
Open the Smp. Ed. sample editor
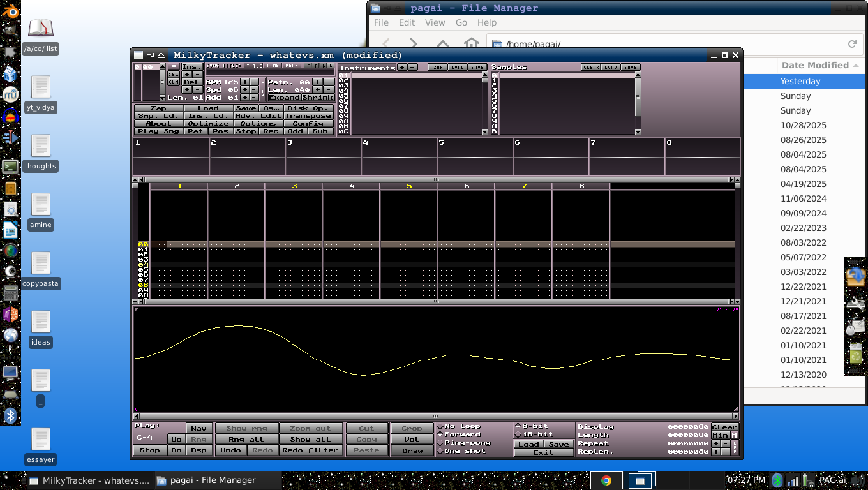click(x=158, y=116)
